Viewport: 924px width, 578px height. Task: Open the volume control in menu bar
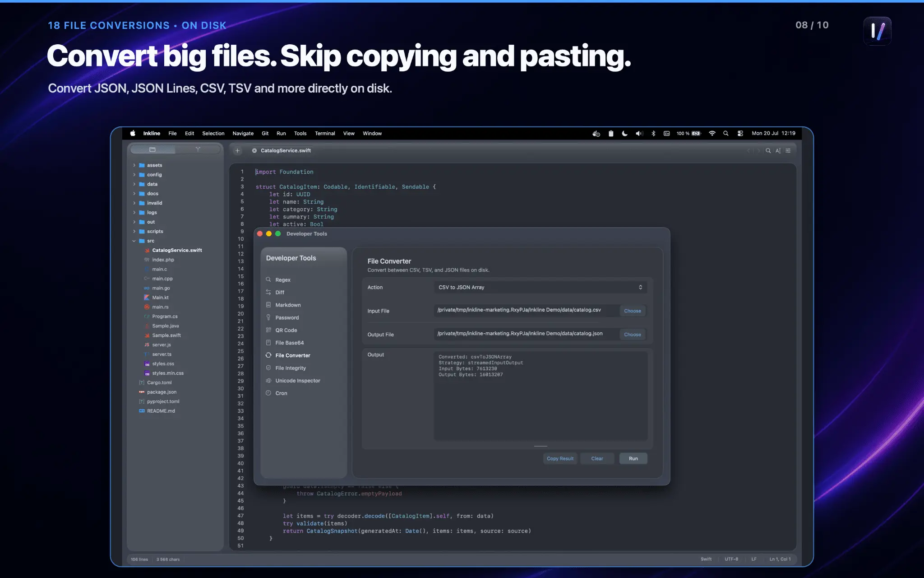click(x=639, y=134)
